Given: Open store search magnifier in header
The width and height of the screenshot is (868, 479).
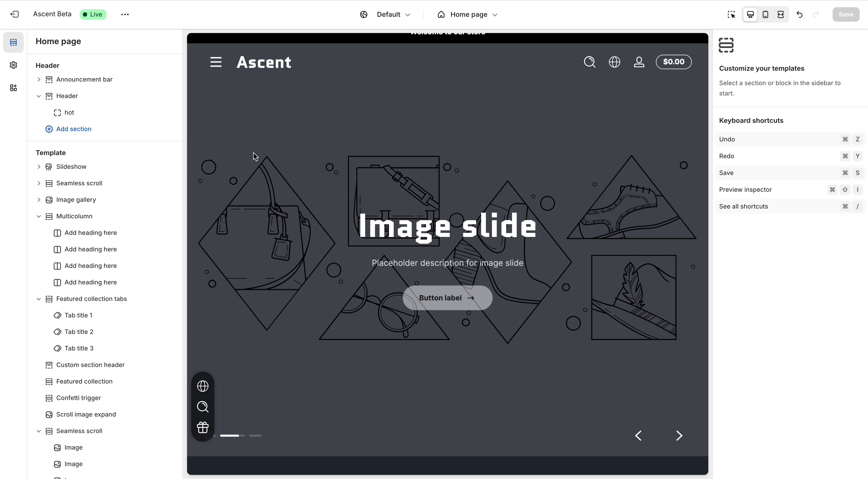Looking at the screenshot, I should [x=589, y=62].
